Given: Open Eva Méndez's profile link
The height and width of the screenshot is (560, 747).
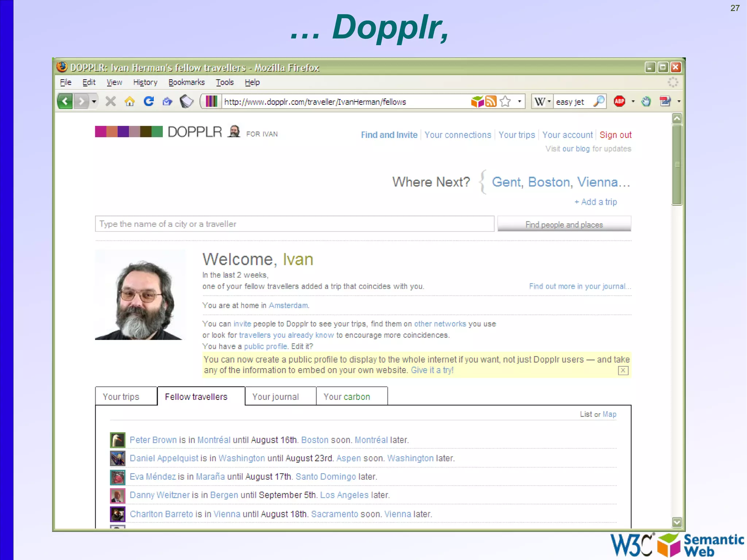Looking at the screenshot, I should coord(152,477).
